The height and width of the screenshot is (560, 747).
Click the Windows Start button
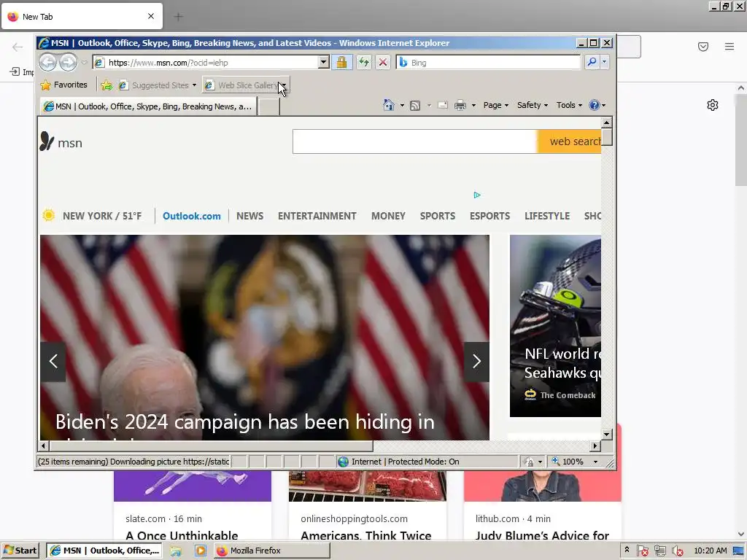[21, 551]
